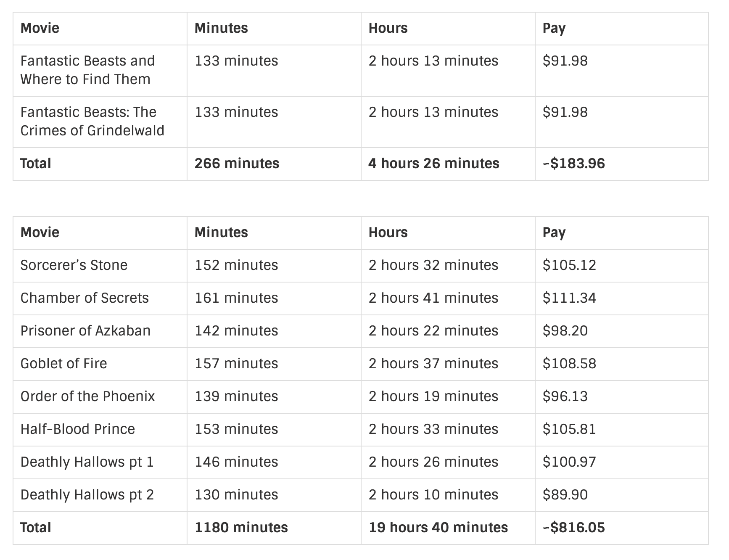Select the 4 hours 26 minutes cell

click(434, 164)
